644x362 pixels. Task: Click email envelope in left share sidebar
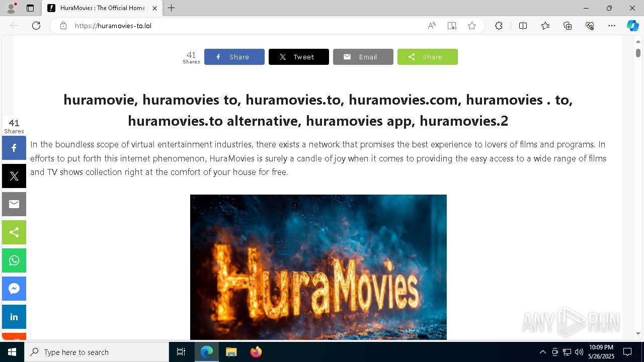point(14,204)
